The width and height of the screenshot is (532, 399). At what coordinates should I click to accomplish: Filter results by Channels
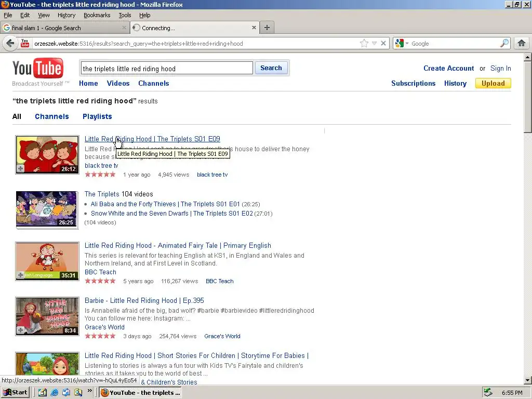click(x=52, y=117)
